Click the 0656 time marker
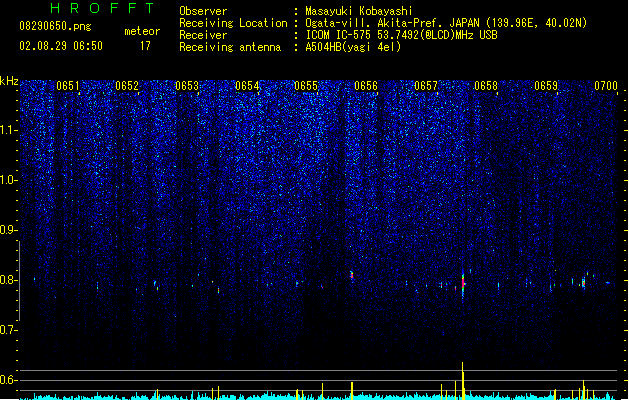Viewport: 629px width, 400px height. 366,86
